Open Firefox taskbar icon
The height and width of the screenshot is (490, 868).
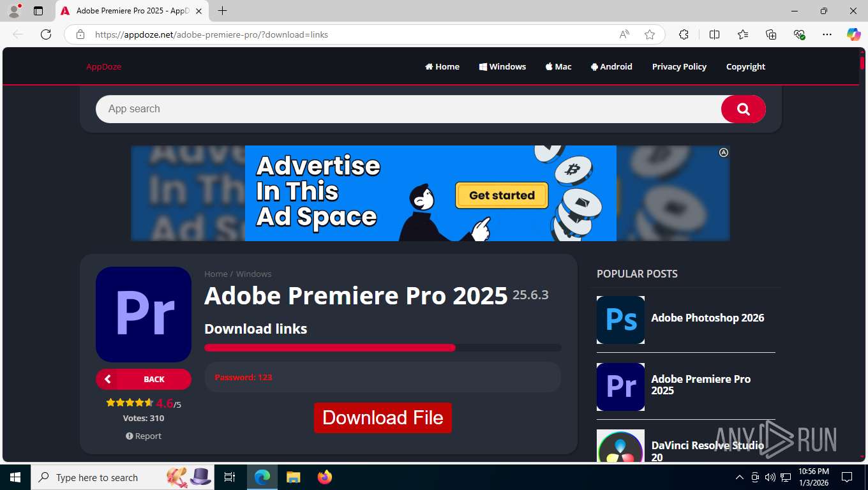(x=325, y=477)
